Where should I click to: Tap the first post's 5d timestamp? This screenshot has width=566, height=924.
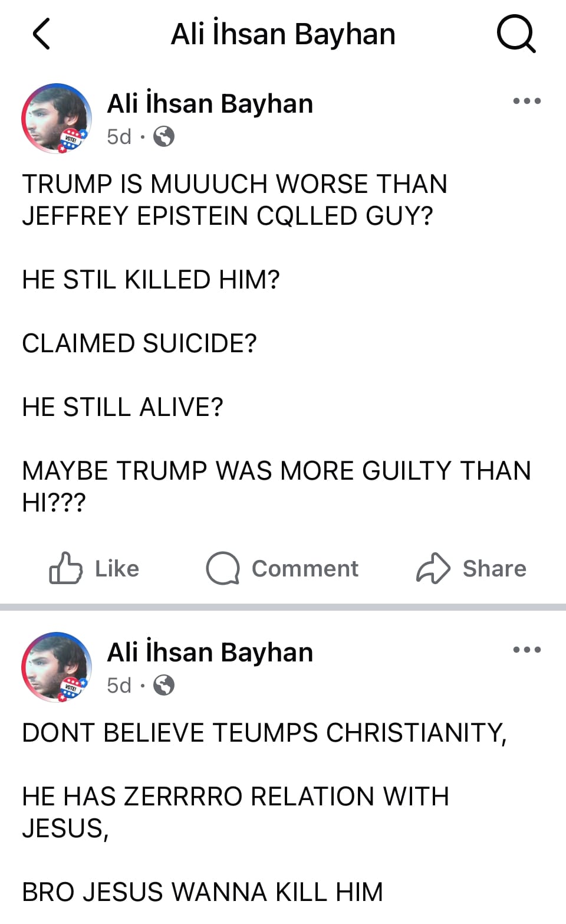tap(119, 137)
